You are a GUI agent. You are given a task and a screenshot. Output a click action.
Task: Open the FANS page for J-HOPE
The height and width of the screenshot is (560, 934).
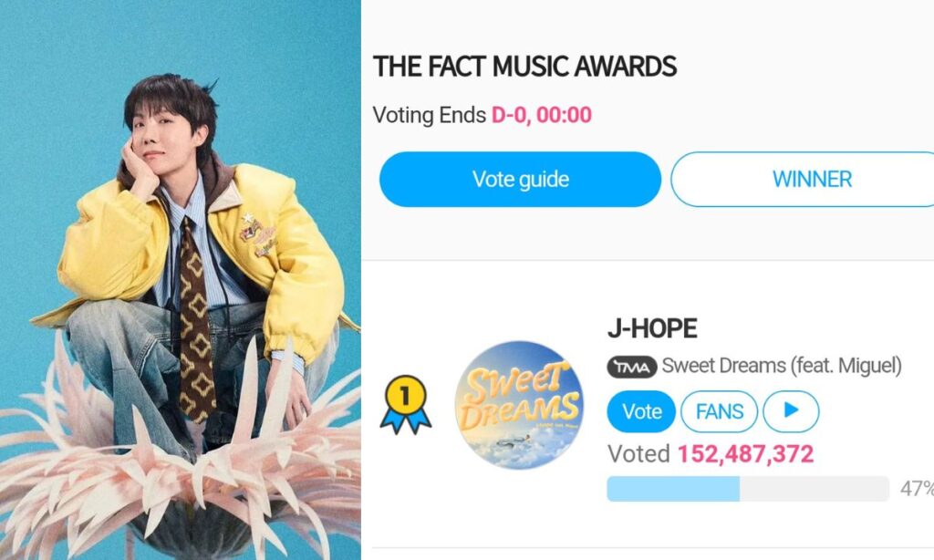[x=719, y=411]
